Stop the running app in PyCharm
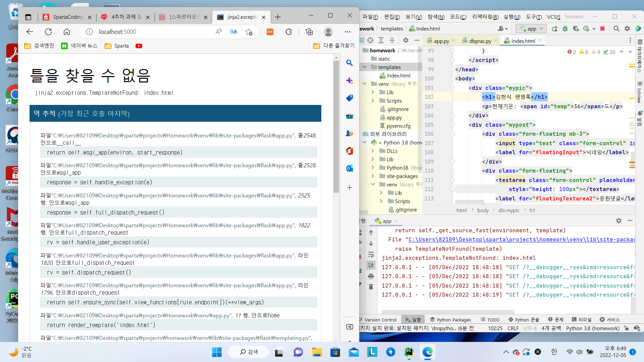The width and height of the screenshot is (644, 362). [x=602, y=29]
